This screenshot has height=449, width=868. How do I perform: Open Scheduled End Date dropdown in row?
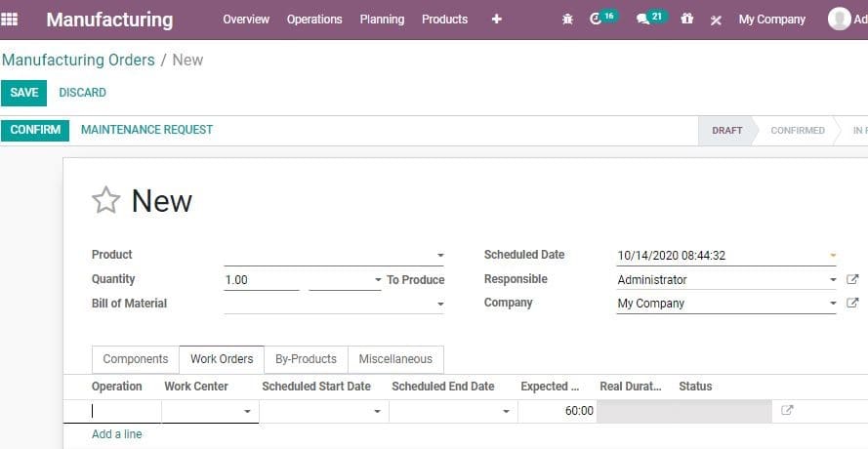pyautogui.click(x=506, y=411)
